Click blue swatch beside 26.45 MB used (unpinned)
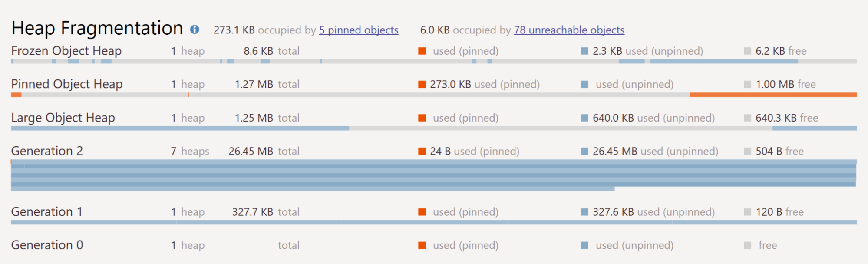 584,151
